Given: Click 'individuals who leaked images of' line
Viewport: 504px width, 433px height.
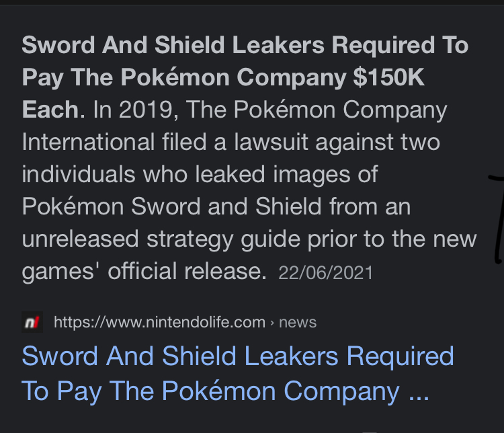Looking at the screenshot, I should click(200, 174).
